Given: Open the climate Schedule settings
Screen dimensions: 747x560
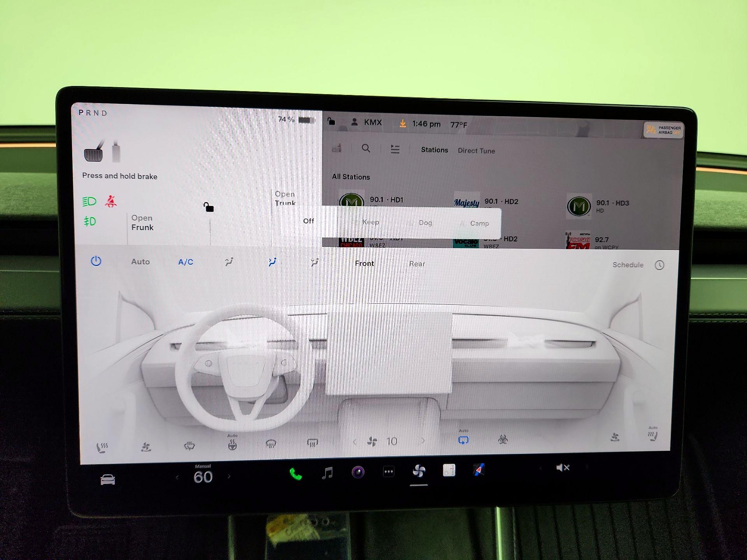Looking at the screenshot, I should pyautogui.click(x=628, y=265).
